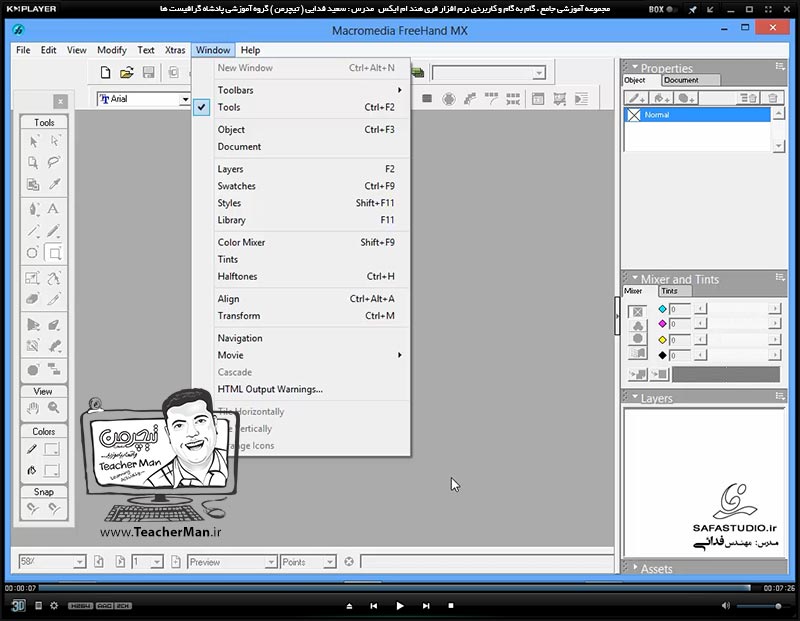Select CMYK mode button in Mixer
Viewport: 800px width, 621px height.
tap(637, 312)
